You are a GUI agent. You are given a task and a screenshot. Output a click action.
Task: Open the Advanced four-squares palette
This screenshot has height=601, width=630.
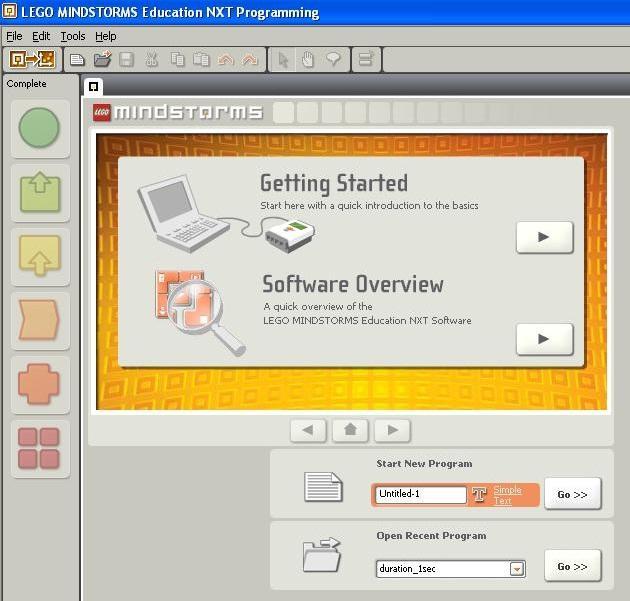[39, 448]
